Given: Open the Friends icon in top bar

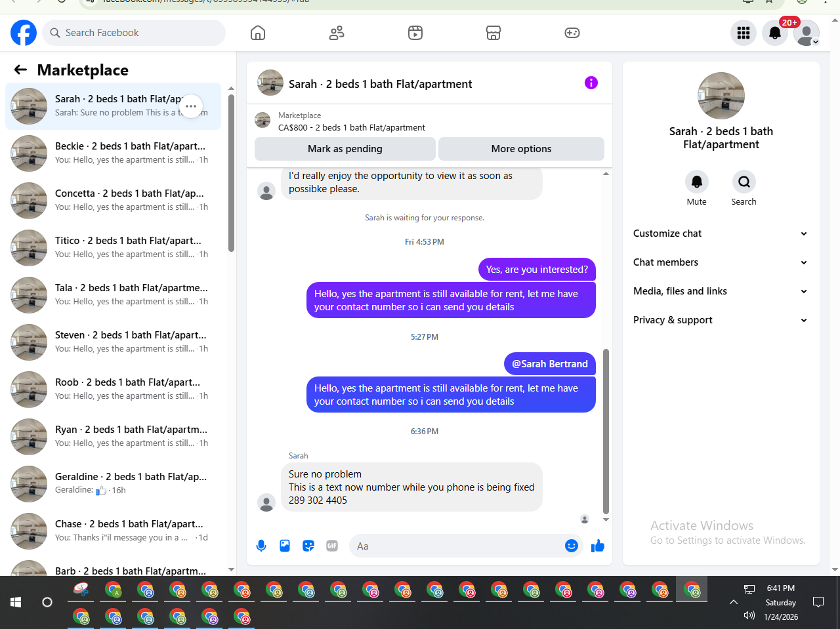Looking at the screenshot, I should coord(337,33).
